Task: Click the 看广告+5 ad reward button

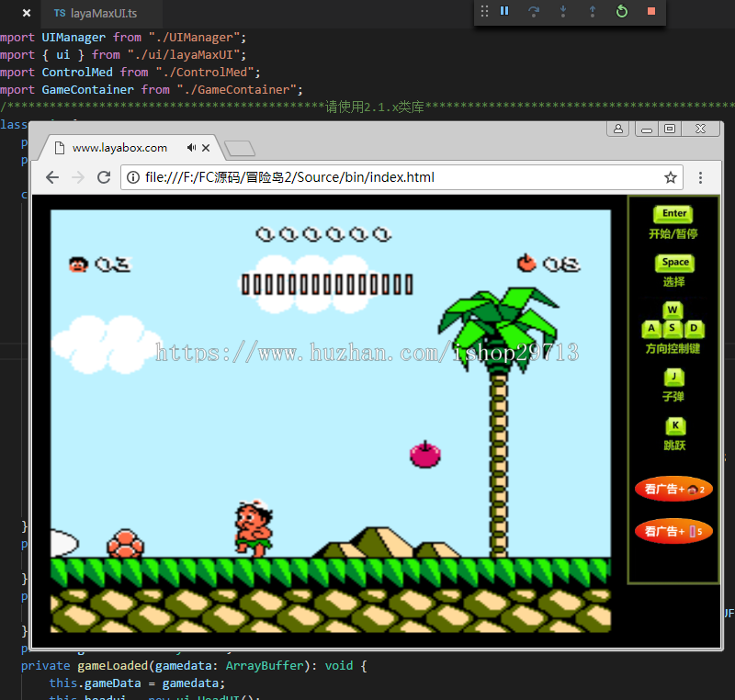Action: pyautogui.click(x=673, y=531)
